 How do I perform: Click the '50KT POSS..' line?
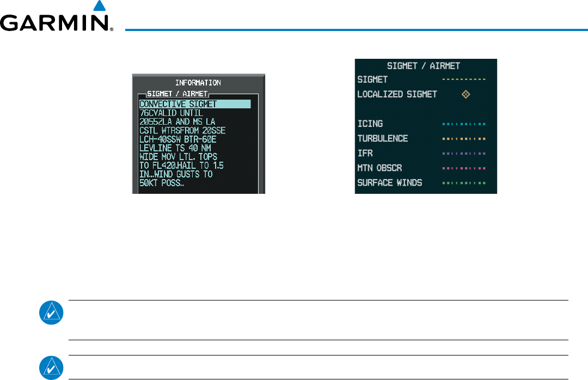pos(162,183)
